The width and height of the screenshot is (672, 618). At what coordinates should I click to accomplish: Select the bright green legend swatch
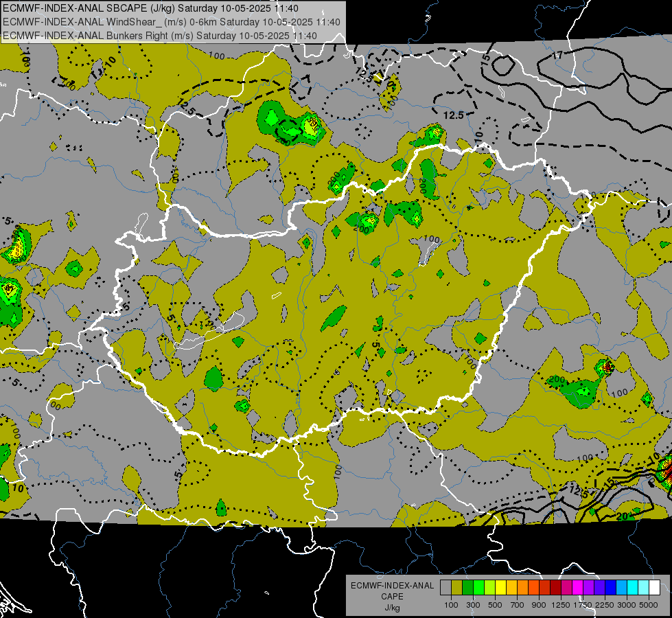478,587
